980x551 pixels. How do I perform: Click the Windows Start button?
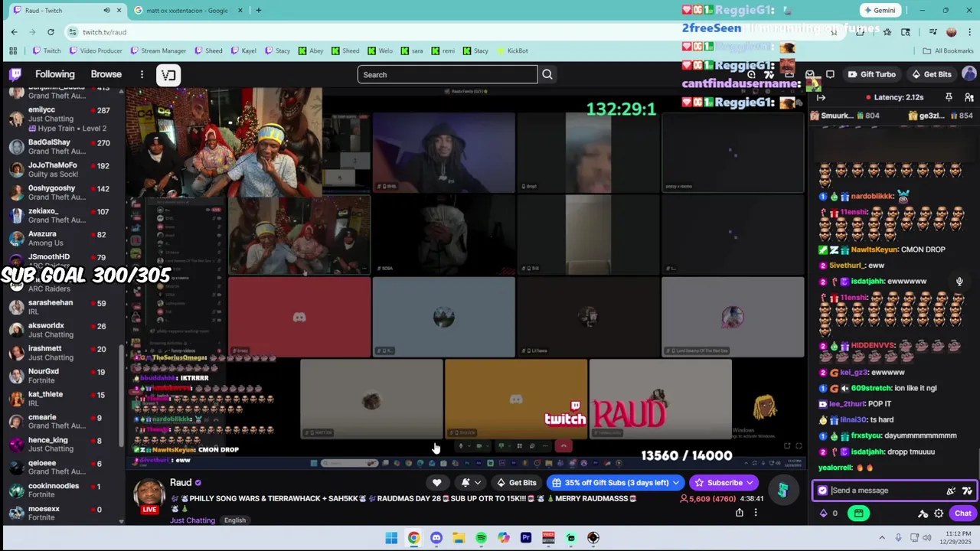pyautogui.click(x=391, y=538)
